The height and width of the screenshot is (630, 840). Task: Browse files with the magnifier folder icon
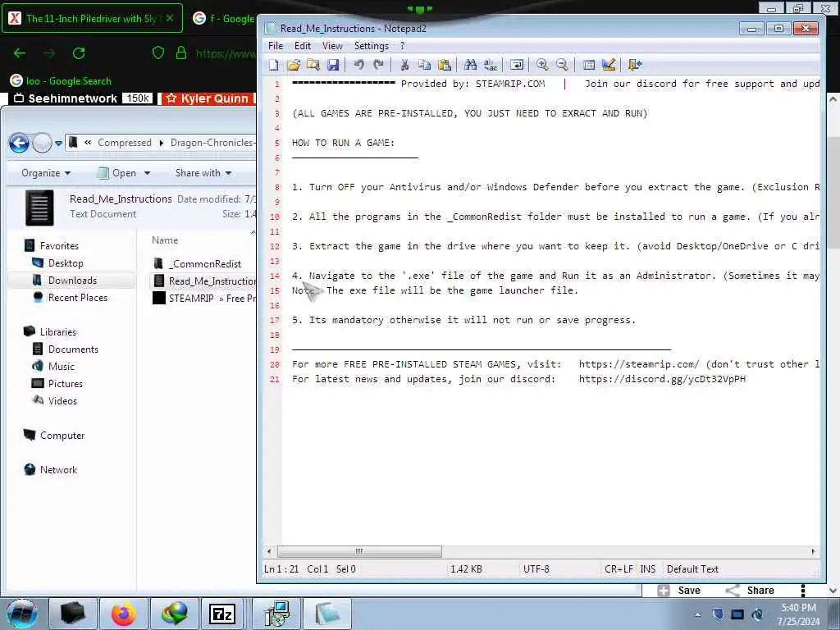click(313, 65)
